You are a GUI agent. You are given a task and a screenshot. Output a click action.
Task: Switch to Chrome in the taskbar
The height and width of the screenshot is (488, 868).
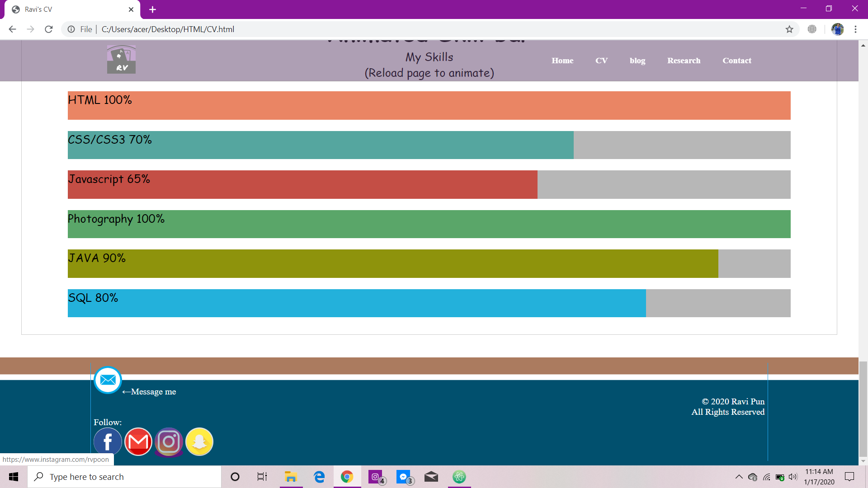(x=347, y=477)
